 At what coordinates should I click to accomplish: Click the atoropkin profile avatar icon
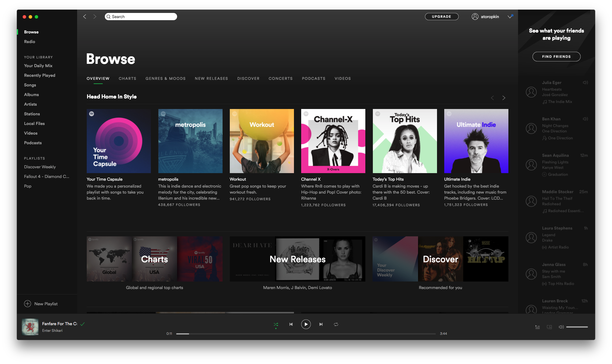coord(475,17)
